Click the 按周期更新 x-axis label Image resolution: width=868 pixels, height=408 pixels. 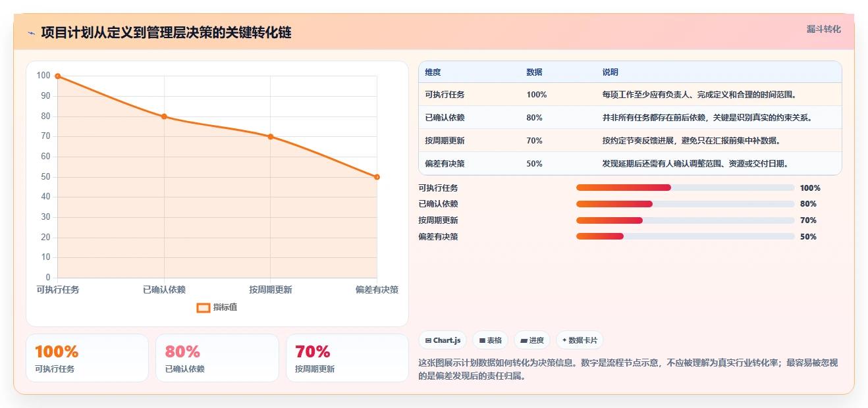(271, 290)
